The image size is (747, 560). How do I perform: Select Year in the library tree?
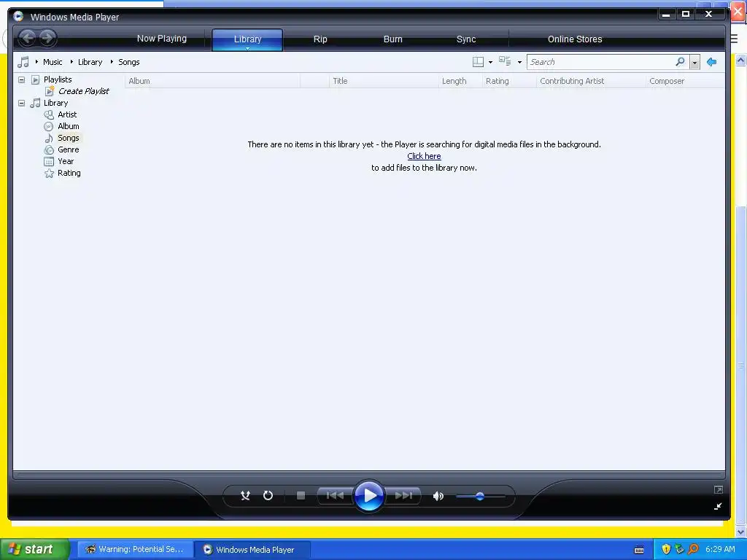pos(66,161)
